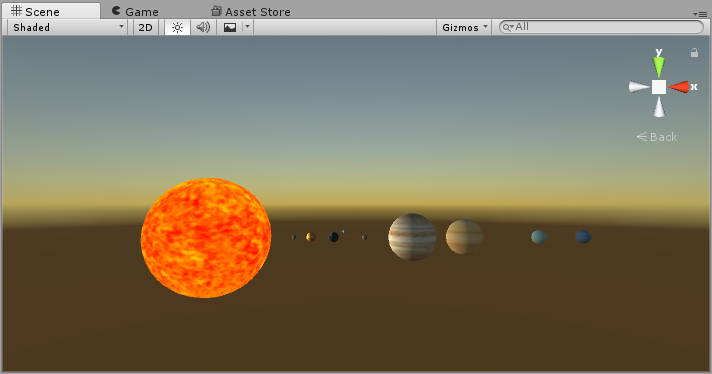The height and width of the screenshot is (374, 712).
Task: Select the dark blue Neptune planet
Action: point(583,237)
